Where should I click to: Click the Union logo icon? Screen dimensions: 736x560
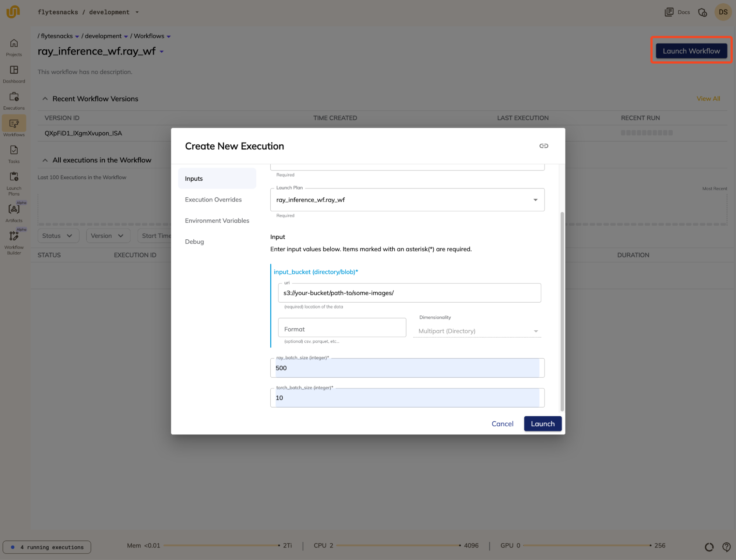(13, 12)
